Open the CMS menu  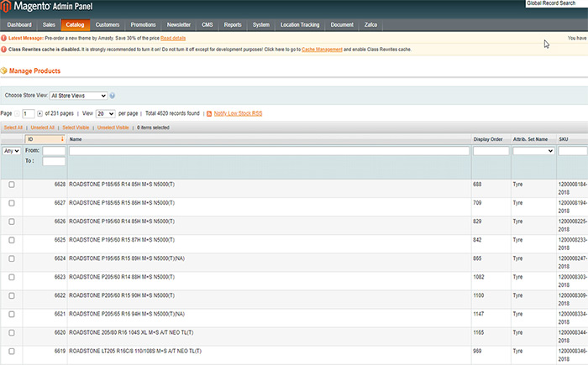[207, 24]
